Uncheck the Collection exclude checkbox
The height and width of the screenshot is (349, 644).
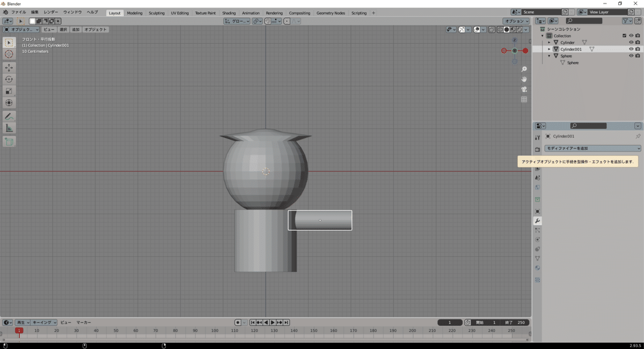624,35
